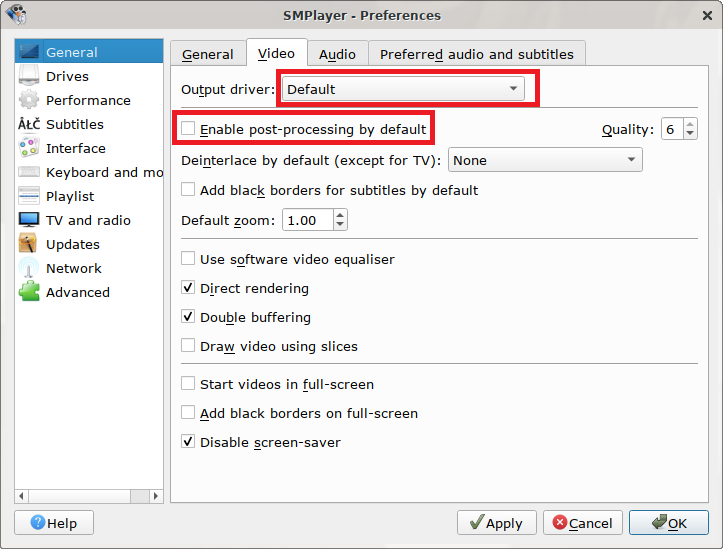Viewport: 723px width, 549px height.
Task: Click the Performance gear icon
Action: coord(29,100)
